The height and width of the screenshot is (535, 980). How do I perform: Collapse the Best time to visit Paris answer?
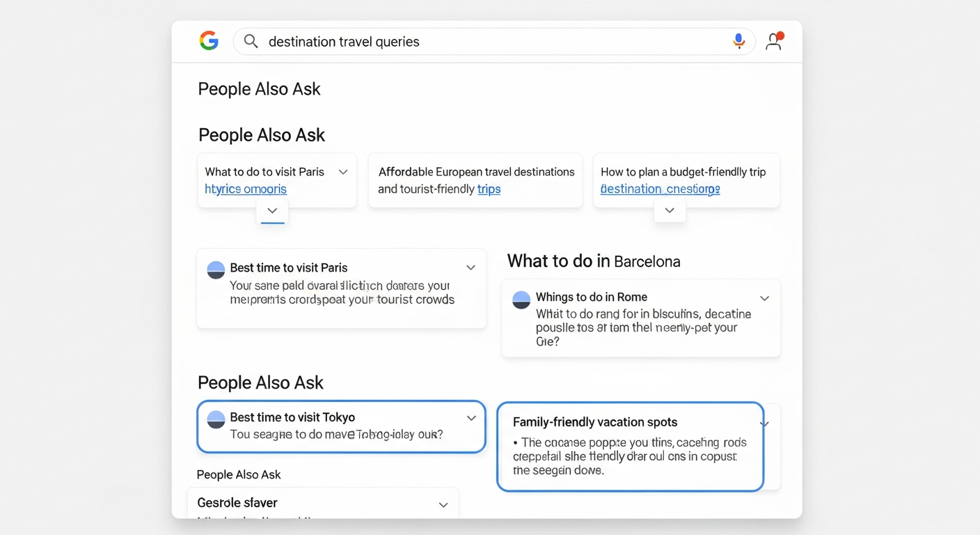(471, 267)
